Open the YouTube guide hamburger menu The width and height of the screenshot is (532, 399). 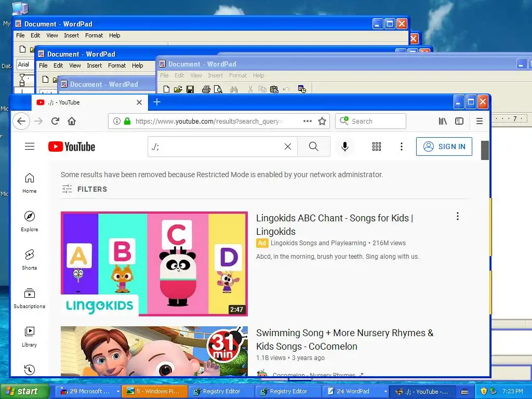tap(30, 146)
